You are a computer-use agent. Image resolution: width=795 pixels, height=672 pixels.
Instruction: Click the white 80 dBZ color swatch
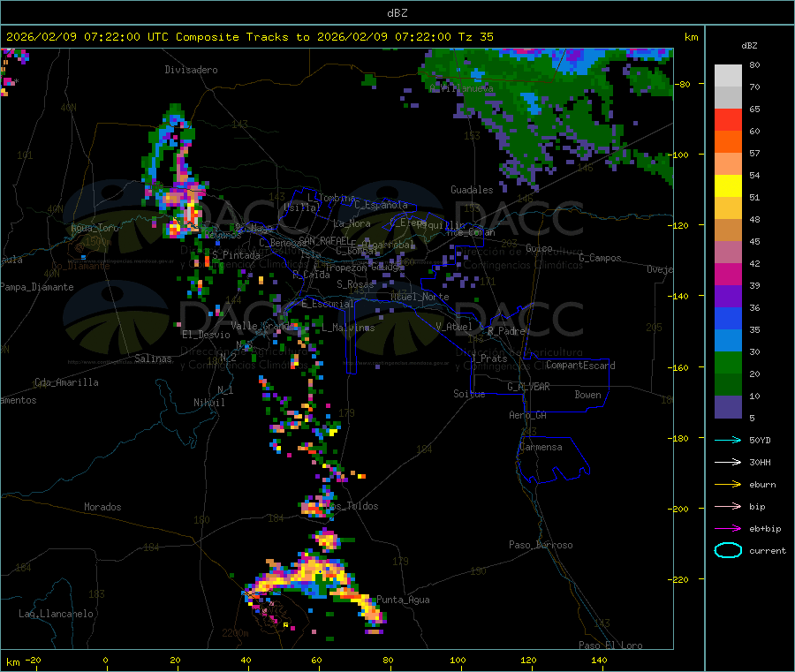click(x=728, y=76)
